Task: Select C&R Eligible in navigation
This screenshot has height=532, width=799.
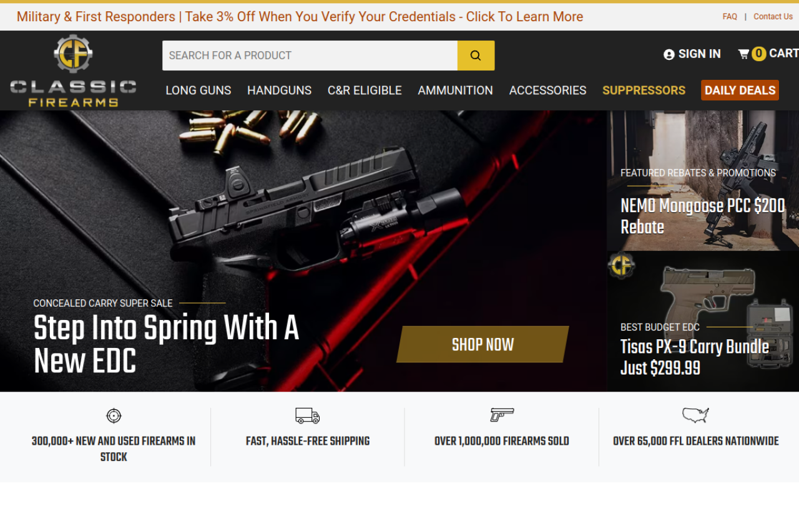Action: click(365, 90)
